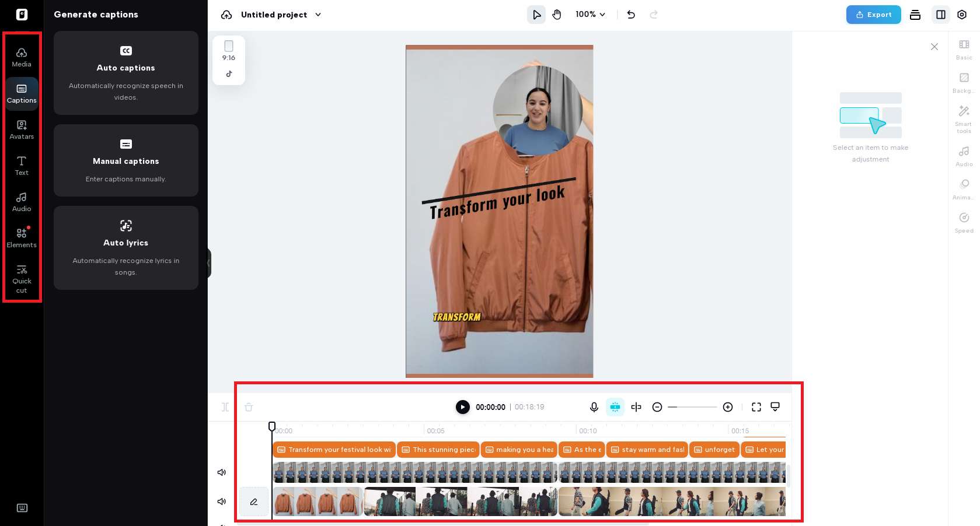Open the 100% zoom level dropdown
The height and width of the screenshot is (526, 980).
pyautogui.click(x=590, y=15)
